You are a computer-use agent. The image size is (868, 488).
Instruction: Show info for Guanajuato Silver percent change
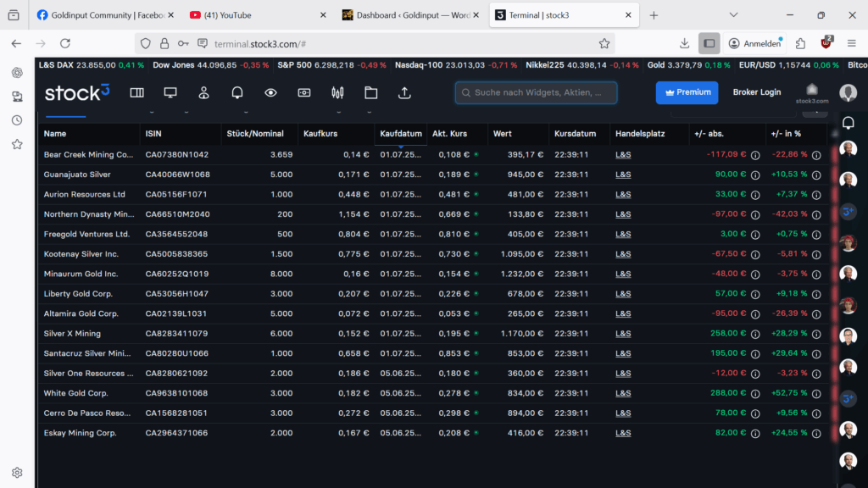(816, 175)
